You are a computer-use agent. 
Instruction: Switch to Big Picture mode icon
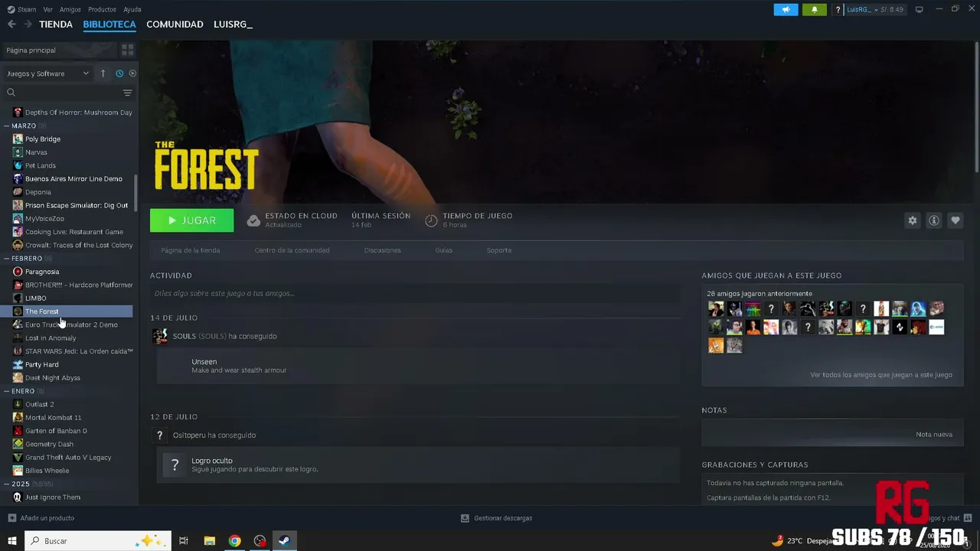(919, 9)
